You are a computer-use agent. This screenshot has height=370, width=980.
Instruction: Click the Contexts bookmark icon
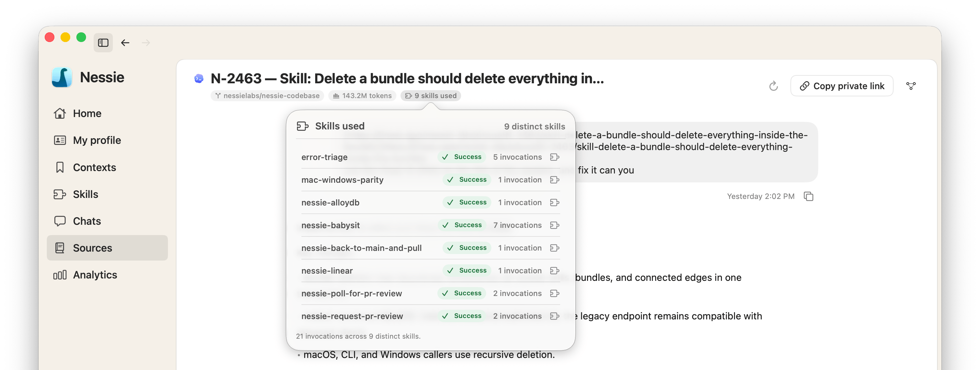point(60,167)
